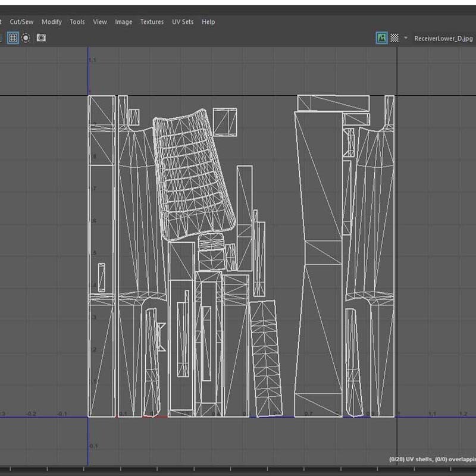The image size is (476, 476).
Task: Click the 1.2 axis label
Action: [463, 414]
